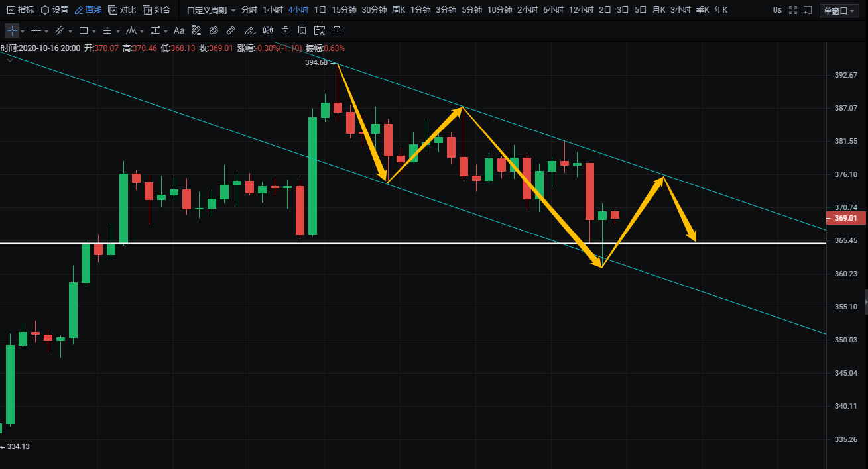Screen dimensions: 868x469
Task: Click the lock drawings icon
Action: tap(285, 30)
